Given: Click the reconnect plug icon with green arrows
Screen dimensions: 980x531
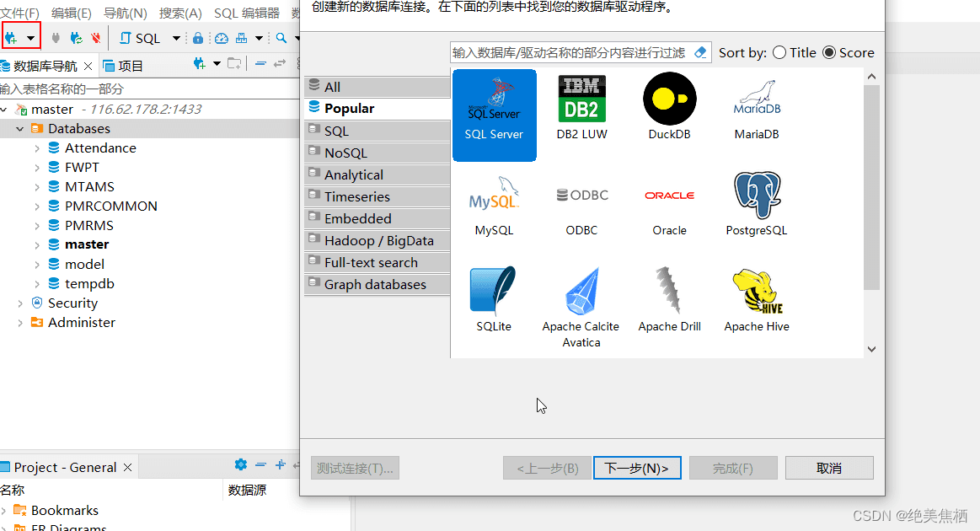Looking at the screenshot, I should (76, 38).
